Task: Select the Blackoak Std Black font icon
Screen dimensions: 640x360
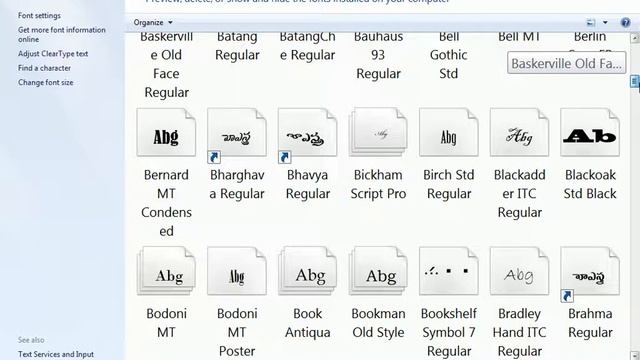Action: tap(590, 132)
